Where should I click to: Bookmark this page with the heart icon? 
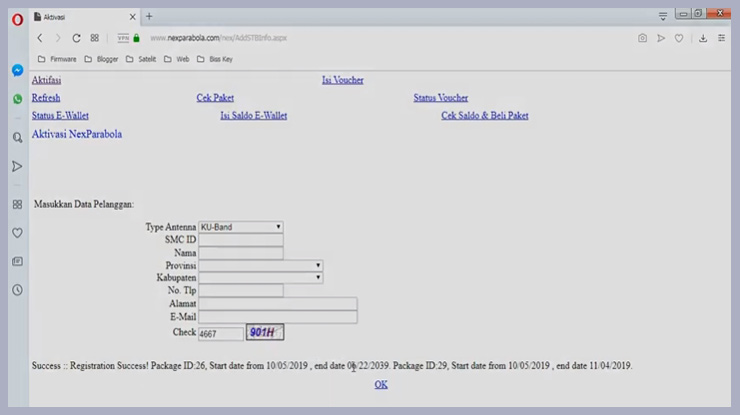click(x=679, y=38)
